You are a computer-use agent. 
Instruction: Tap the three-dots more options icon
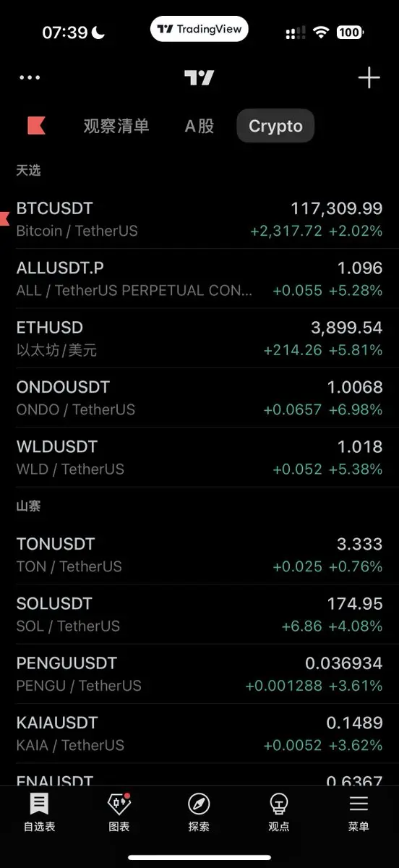(30, 77)
